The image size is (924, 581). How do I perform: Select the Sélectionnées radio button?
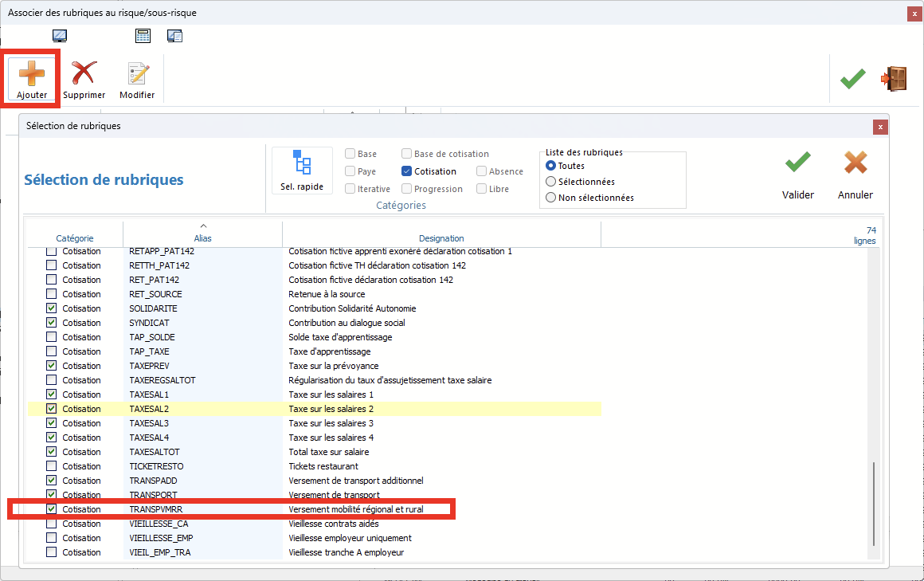551,182
